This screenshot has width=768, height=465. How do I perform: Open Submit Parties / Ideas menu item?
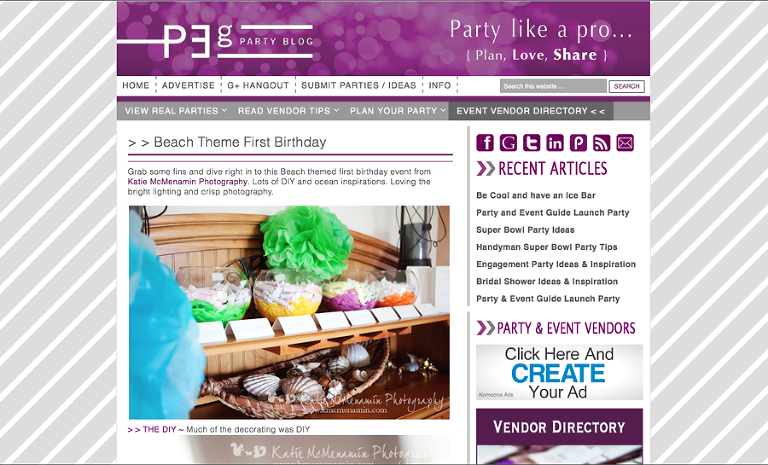359,85
